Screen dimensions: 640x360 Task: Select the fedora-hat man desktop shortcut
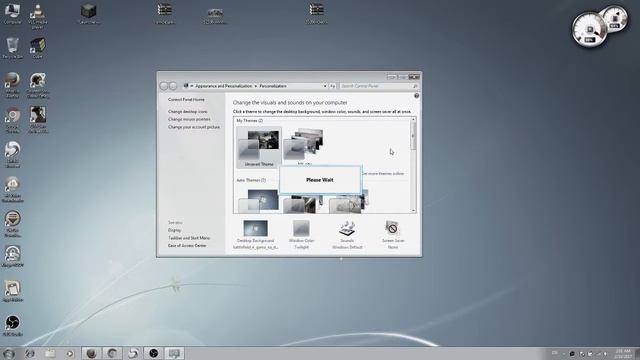pos(38,120)
